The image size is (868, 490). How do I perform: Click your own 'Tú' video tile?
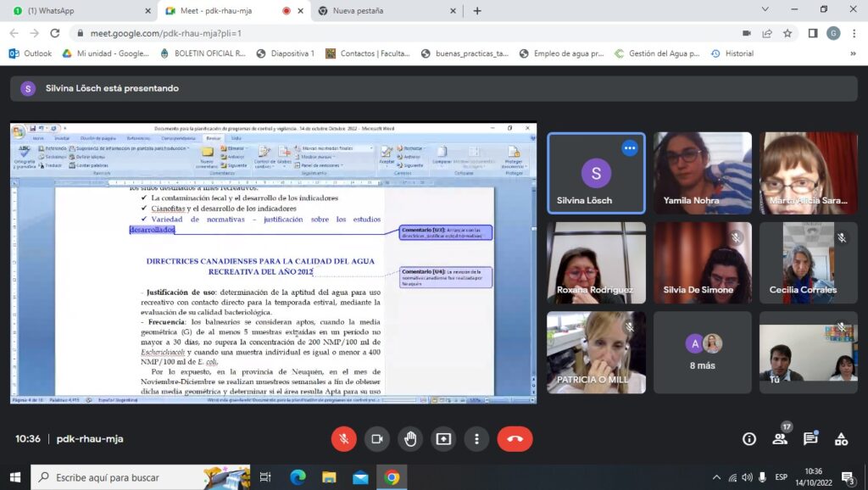click(808, 352)
